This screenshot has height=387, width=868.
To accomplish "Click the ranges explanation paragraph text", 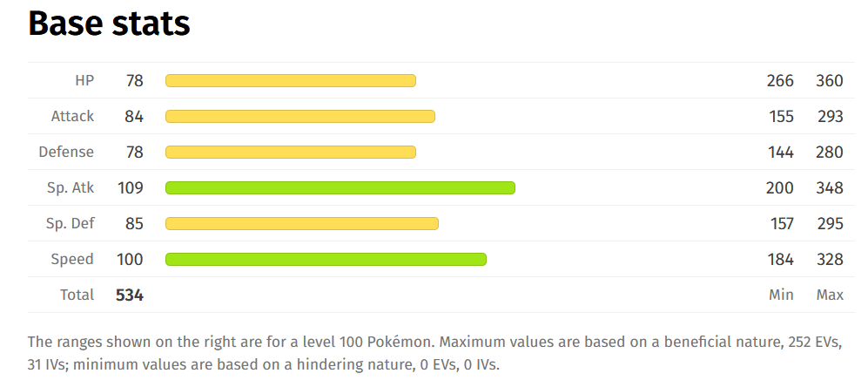I will tap(435, 354).
